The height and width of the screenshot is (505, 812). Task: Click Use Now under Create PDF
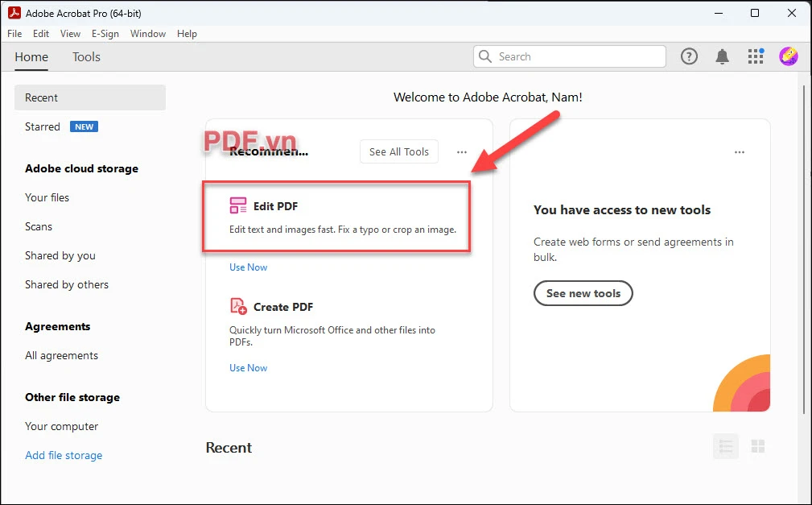(248, 367)
